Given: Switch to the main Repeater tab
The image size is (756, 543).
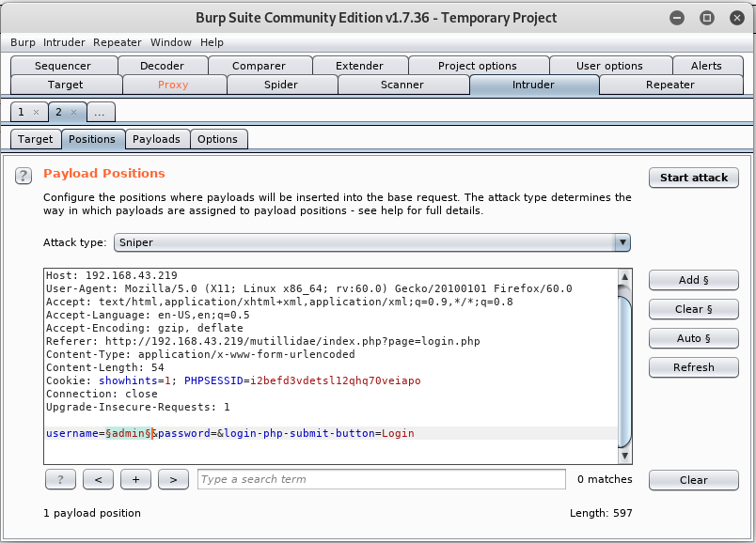Looking at the screenshot, I should click(670, 85).
